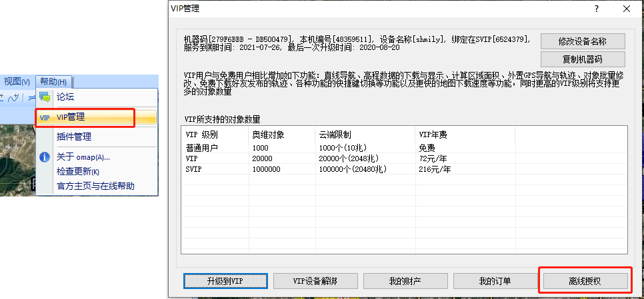This screenshot has width=644, height=299.
Task: Choose 检查更新(K) menu entry
Action: click(x=78, y=171)
